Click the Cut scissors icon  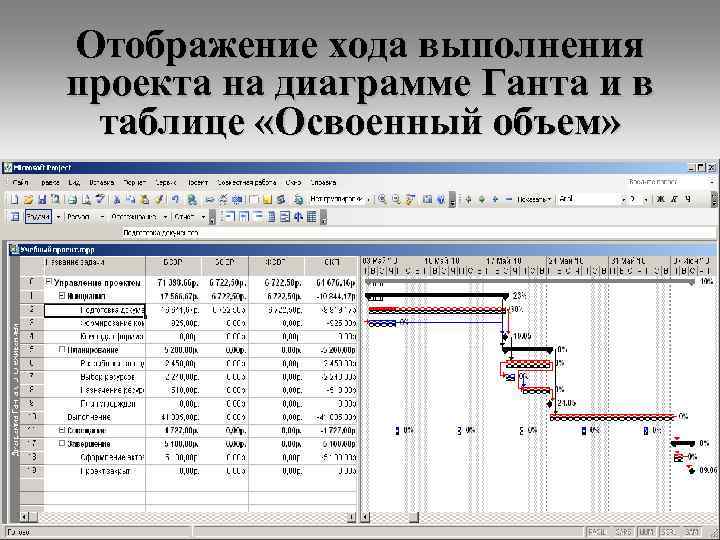click(117, 199)
